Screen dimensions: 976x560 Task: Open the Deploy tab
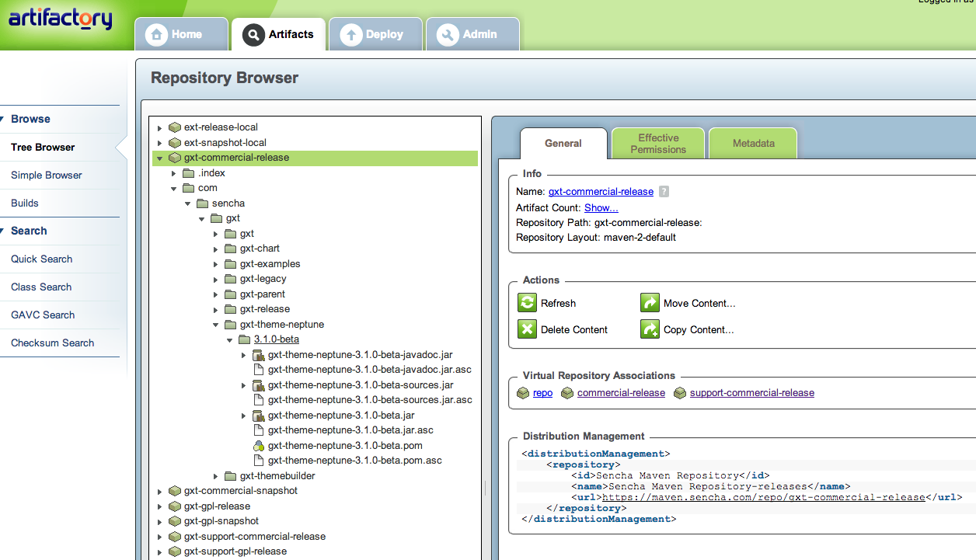375,34
